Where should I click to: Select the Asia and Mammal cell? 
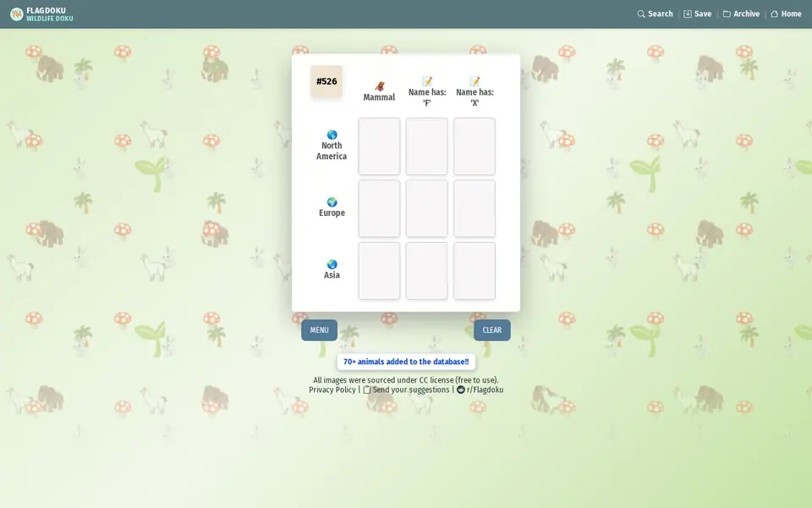coord(379,271)
